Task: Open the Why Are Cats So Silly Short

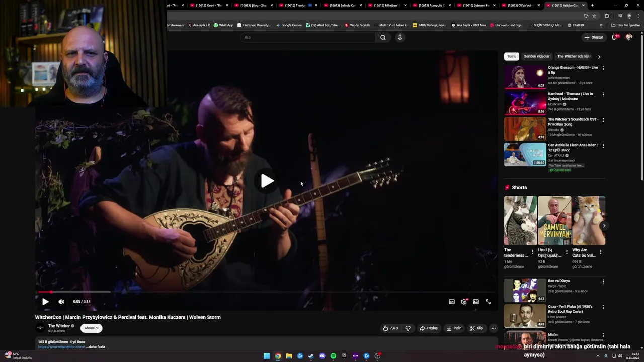Action: click(589, 220)
